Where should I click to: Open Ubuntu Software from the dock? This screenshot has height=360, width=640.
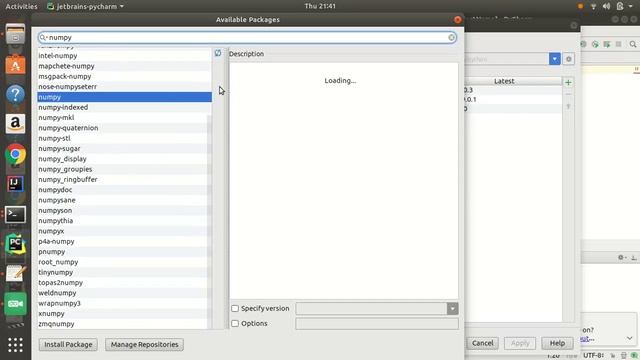click(16, 64)
